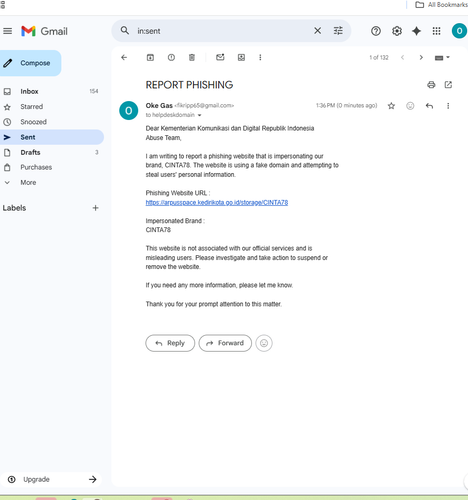
Task: Open the Google apps grid
Action: point(436,31)
